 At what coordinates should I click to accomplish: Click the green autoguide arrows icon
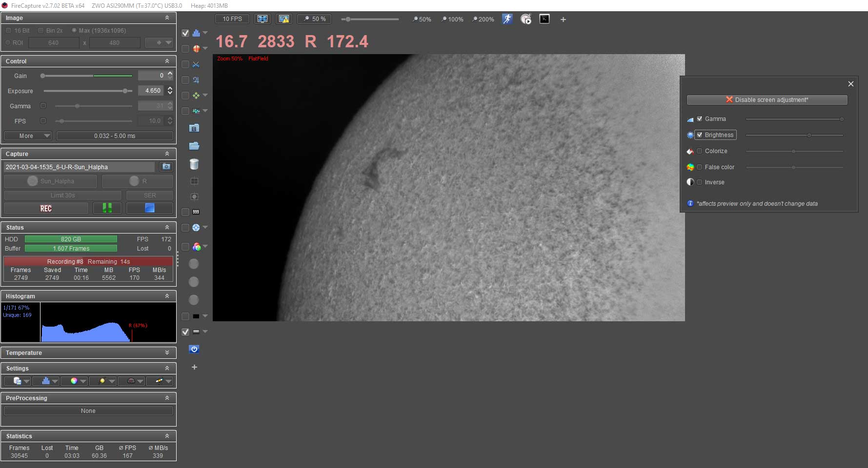pyautogui.click(x=196, y=96)
